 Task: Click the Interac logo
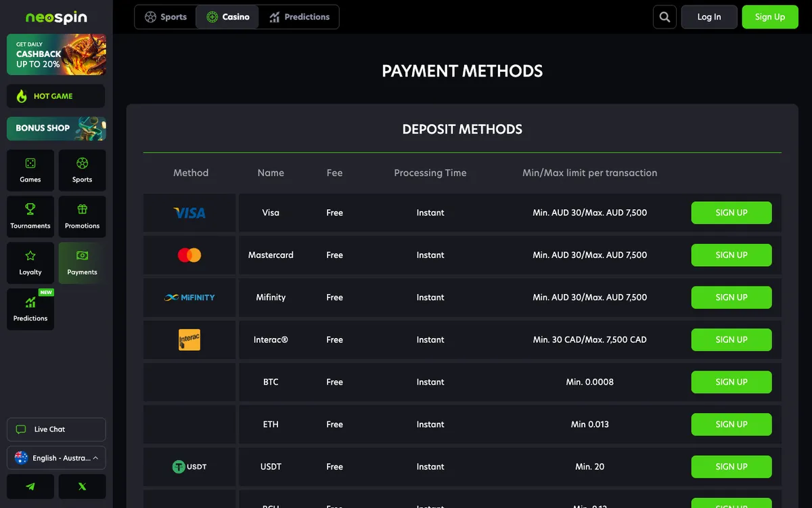click(189, 340)
